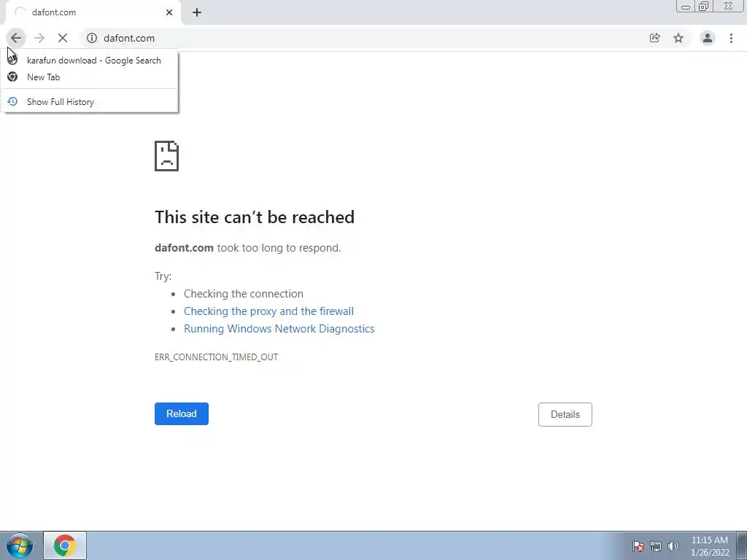The image size is (747, 560).
Task: Click the Show desktop strip in taskbar
Action: pyautogui.click(x=741, y=545)
